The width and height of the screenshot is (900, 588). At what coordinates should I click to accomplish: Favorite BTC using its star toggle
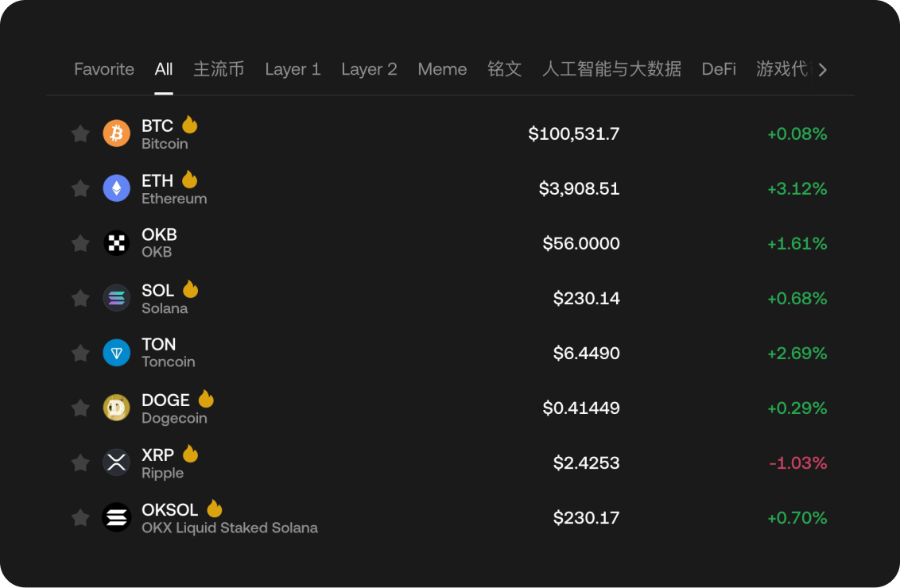coord(80,133)
